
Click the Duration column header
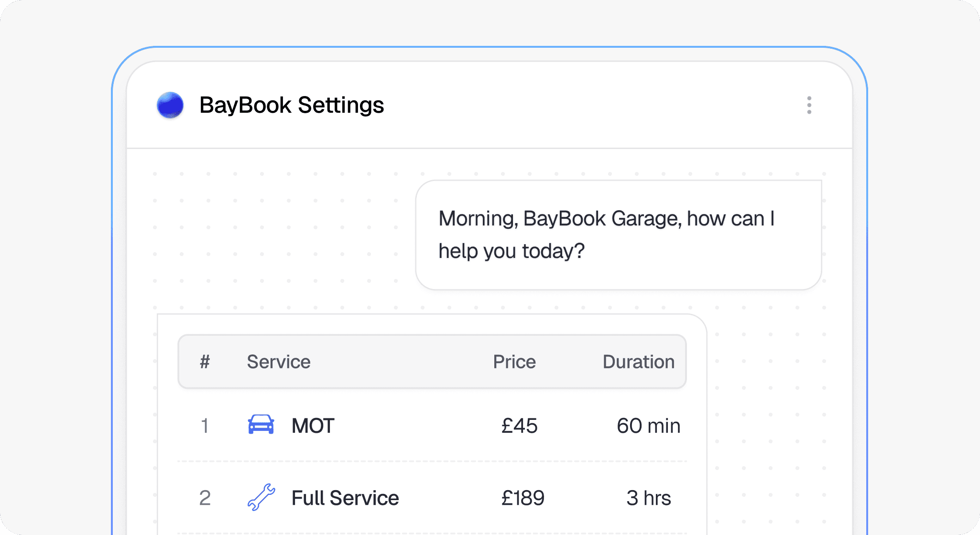coord(638,362)
